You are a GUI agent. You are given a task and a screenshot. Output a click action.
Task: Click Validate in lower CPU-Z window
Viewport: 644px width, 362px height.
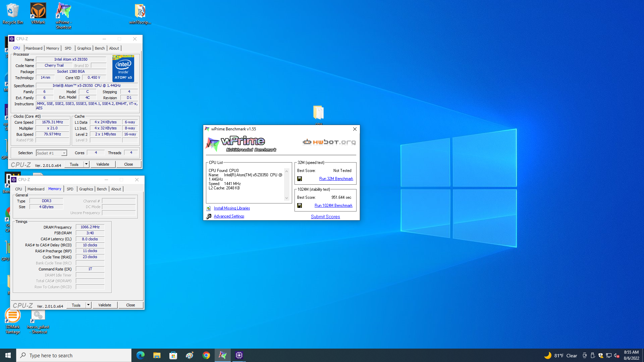pyautogui.click(x=105, y=305)
